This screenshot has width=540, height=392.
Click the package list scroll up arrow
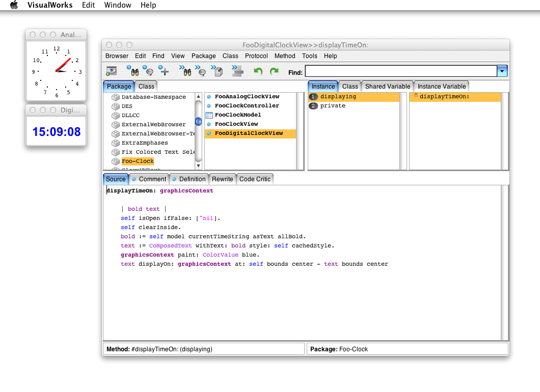click(x=198, y=96)
